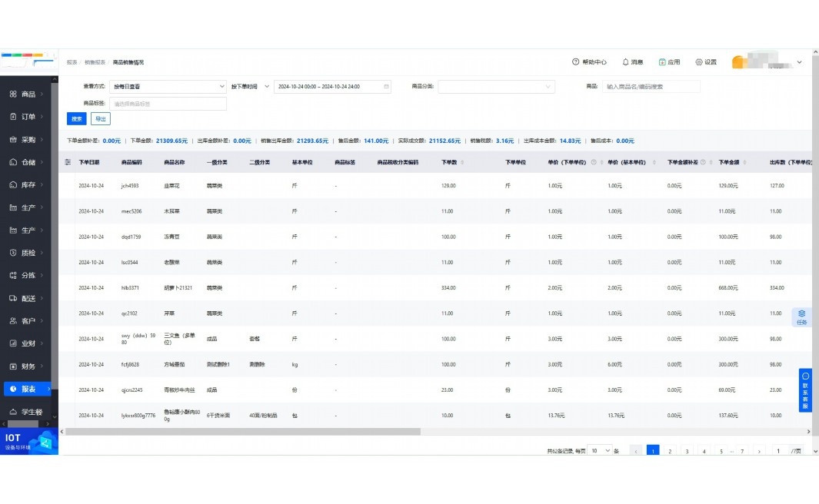This screenshot has width=819, height=504.
Task: Open 设置 gear settings
Action: (705, 62)
